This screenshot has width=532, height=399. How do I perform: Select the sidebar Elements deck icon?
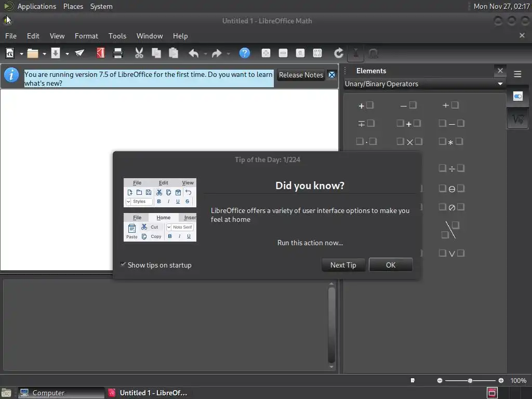518,119
